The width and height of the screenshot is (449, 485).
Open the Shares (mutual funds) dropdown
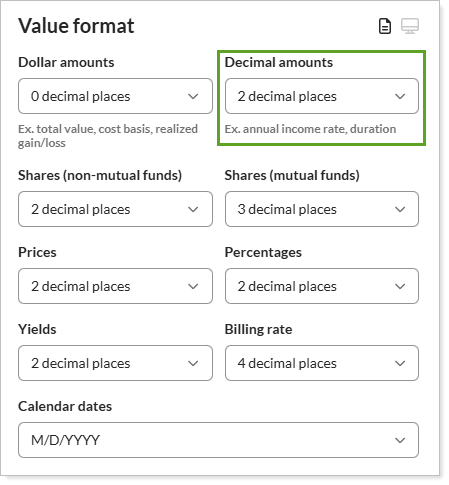click(322, 209)
